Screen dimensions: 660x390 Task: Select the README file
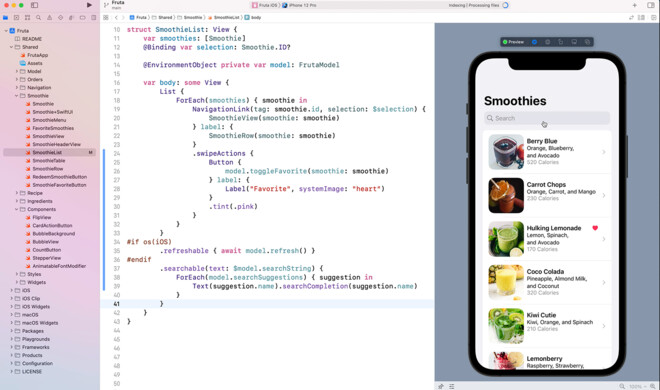28,39
